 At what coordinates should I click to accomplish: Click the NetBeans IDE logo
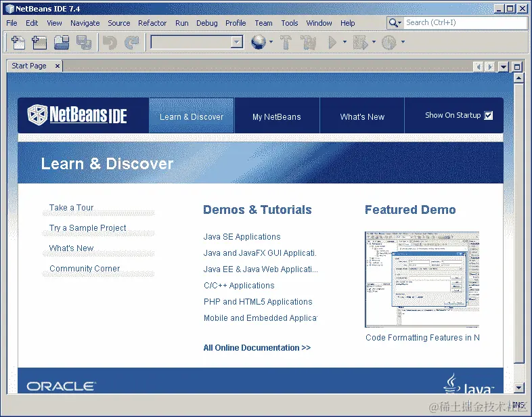(x=77, y=115)
